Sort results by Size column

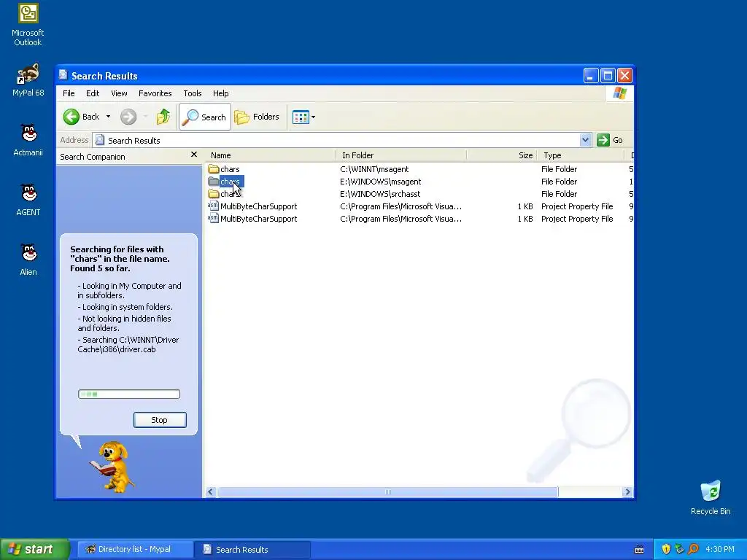click(502, 155)
